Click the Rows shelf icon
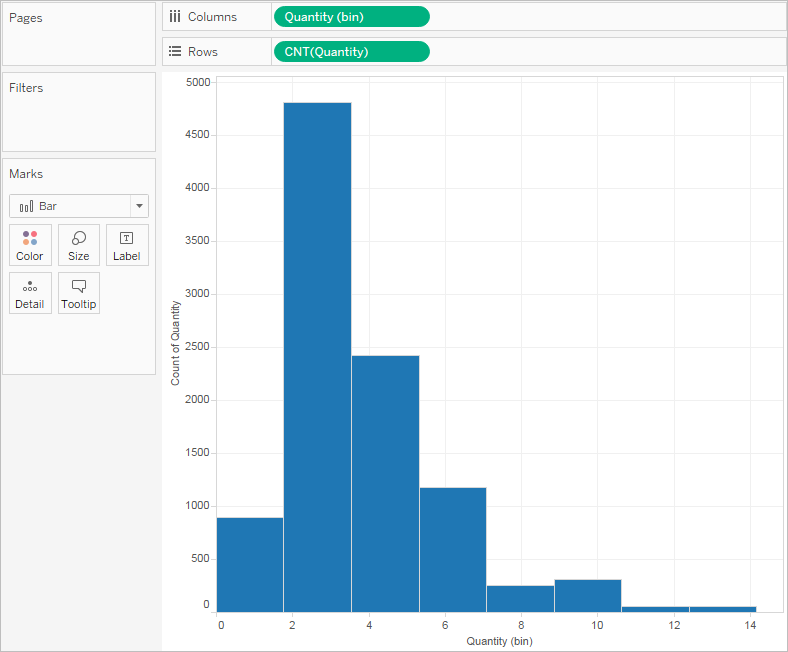The width and height of the screenshot is (788, 652). pos(175,51)
